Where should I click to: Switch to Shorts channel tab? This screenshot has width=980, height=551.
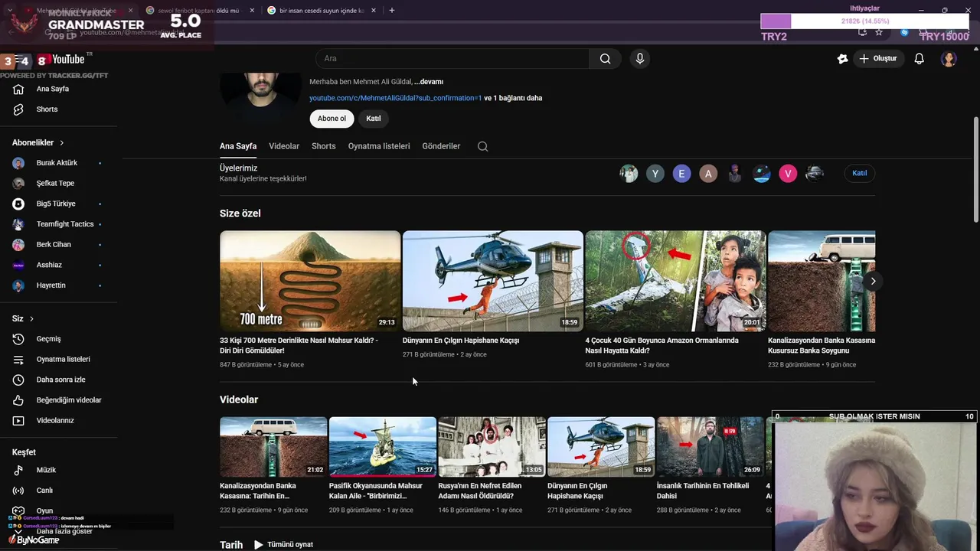point(324,146)
